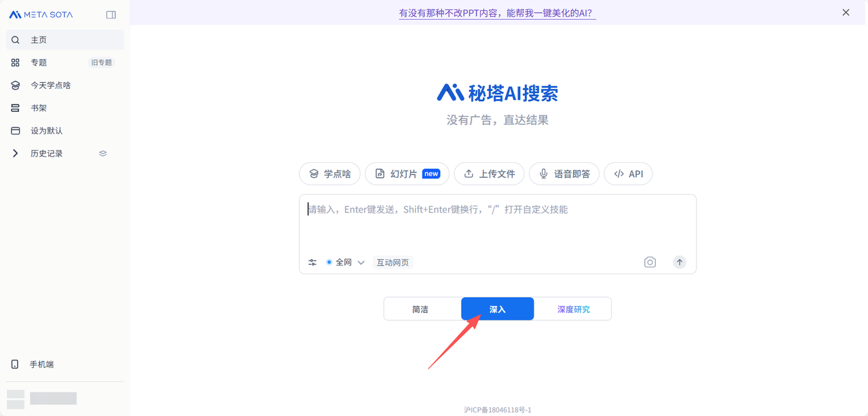Screen dimensions: 868x416
Task: Open the 全网 scope dropdown
Action: click(x=346, y=263)
